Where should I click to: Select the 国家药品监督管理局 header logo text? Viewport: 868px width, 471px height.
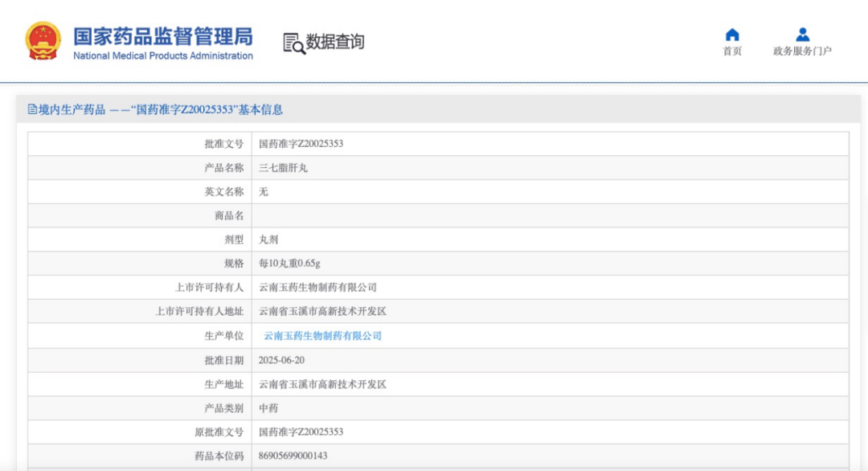(162, 35)
